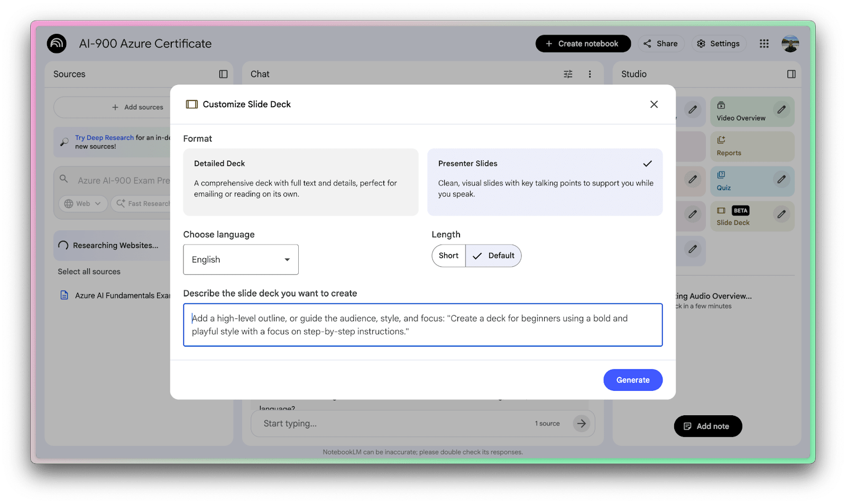Click the Select all sources label
The width and height of the screenshot is (846, 504).
[x=89, y=272]
